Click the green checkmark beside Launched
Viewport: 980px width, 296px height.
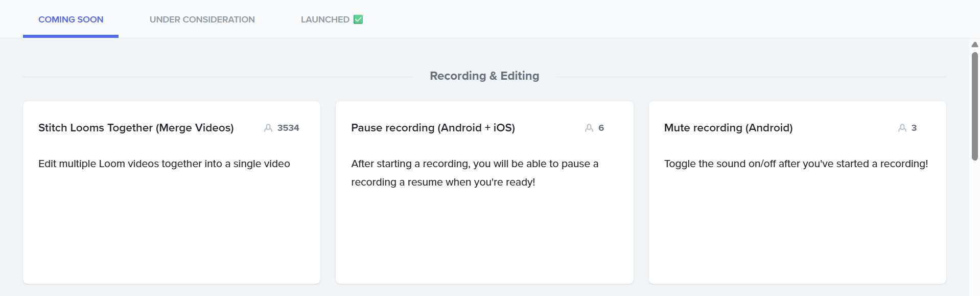pyautogui.click(x=358, y=19)
